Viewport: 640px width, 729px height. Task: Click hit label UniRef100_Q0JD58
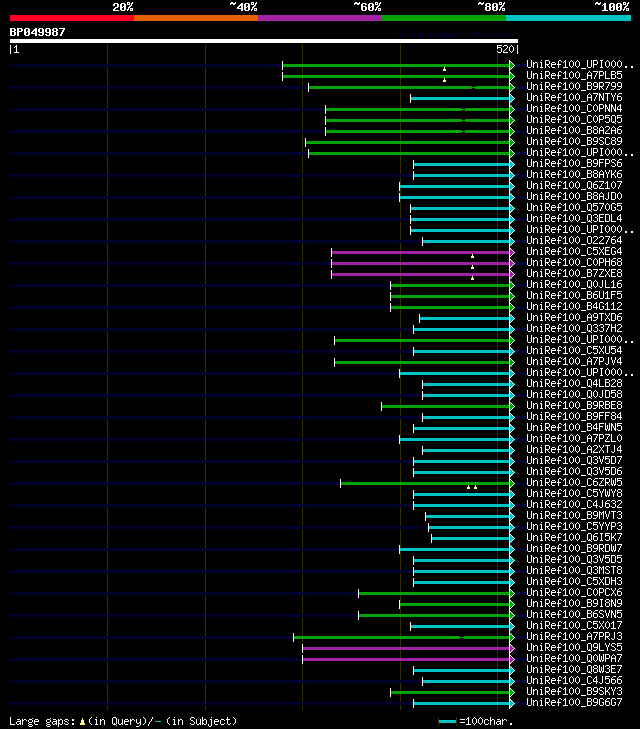coord(574,395)
